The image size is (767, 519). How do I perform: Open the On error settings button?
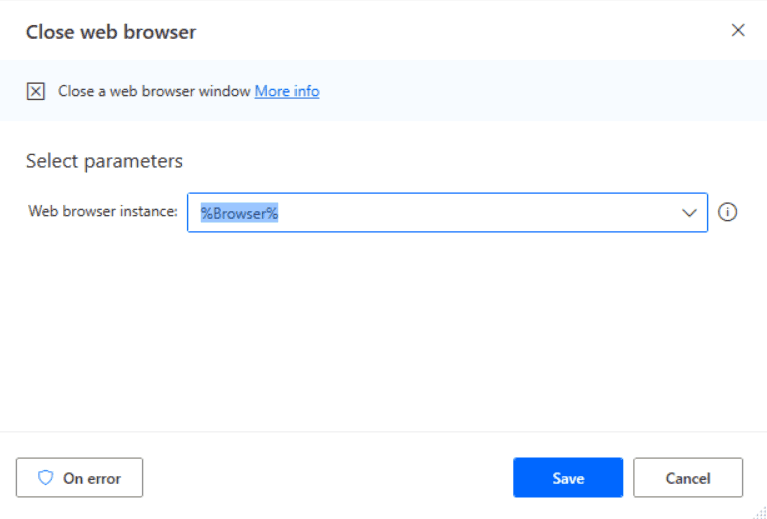click(x=79, y=477)
